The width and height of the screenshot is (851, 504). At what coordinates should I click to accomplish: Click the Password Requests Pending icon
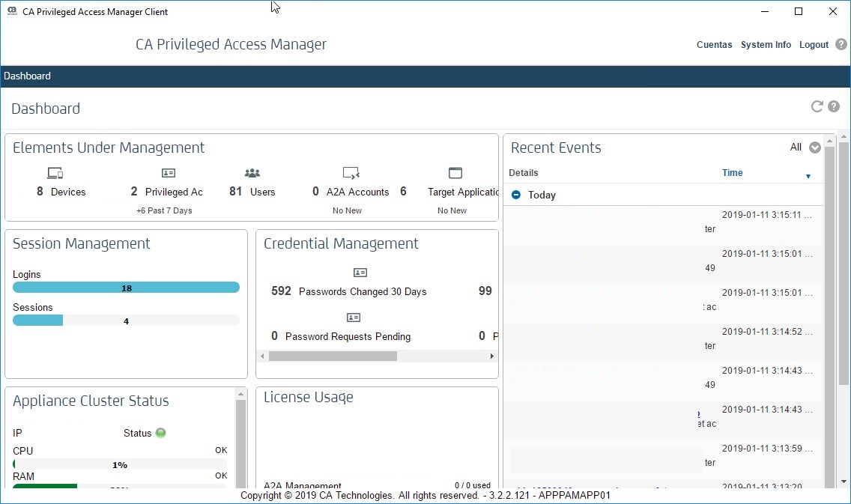pos(354,318)
